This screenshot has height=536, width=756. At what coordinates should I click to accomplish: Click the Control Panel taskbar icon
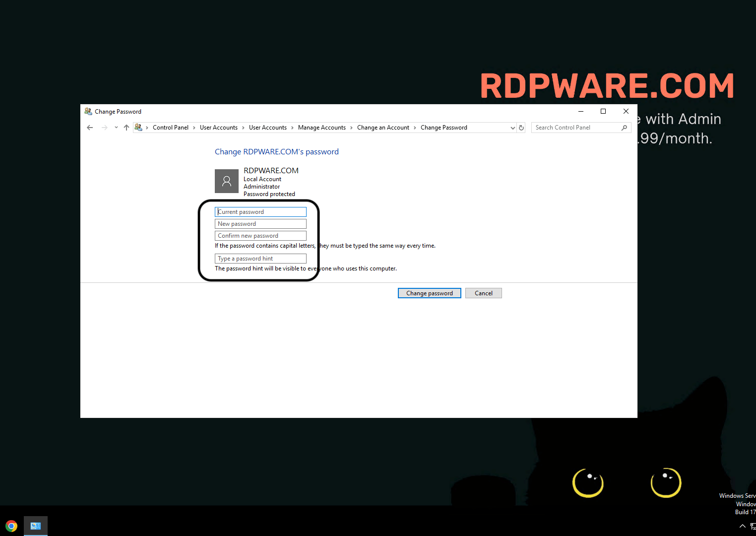(36, 526)
